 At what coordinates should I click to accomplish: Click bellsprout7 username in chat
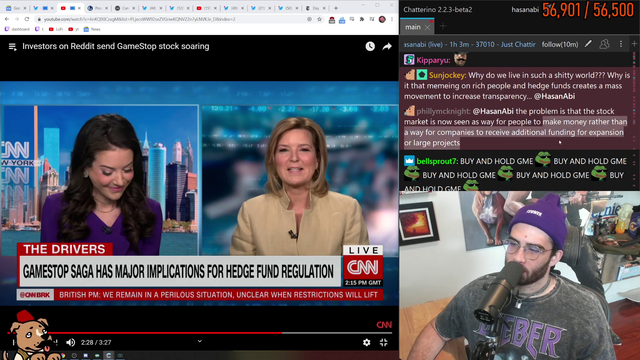(x=437, y=161)
